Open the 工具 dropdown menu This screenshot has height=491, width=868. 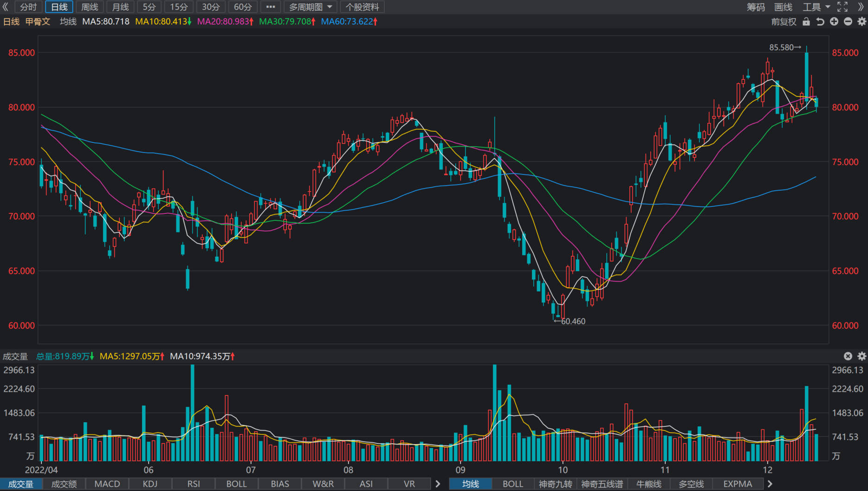click(816, 7)
